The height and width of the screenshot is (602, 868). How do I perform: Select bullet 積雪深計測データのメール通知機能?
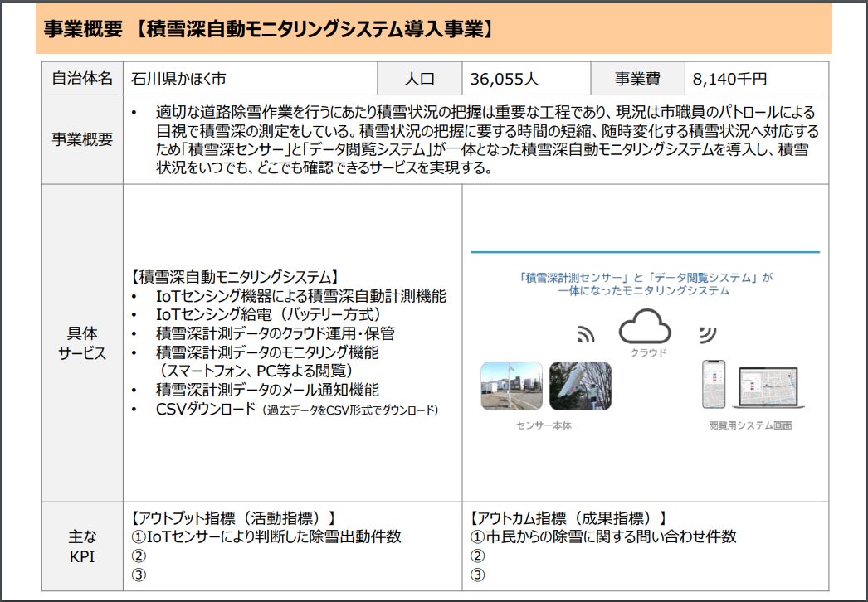267,390
